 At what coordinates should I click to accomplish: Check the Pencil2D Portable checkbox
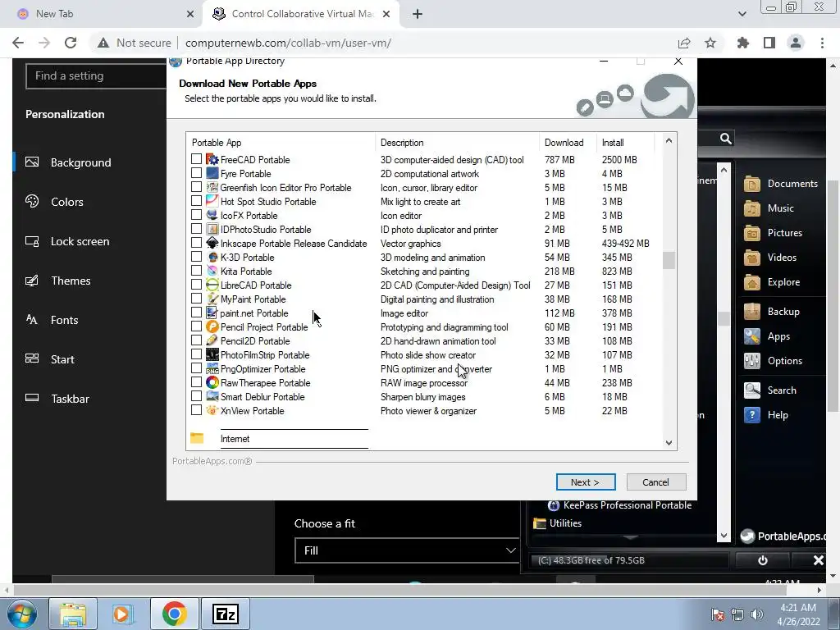click(x=197, y=340)
